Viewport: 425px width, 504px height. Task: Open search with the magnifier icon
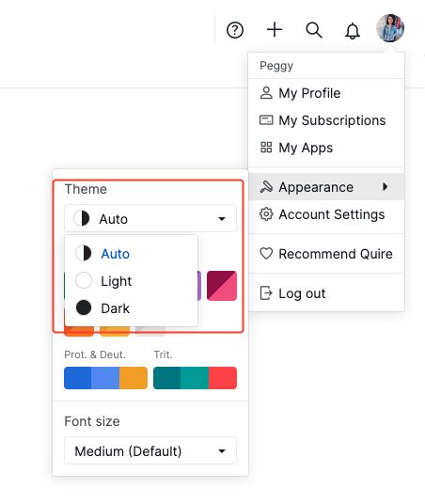pos(314,30)
